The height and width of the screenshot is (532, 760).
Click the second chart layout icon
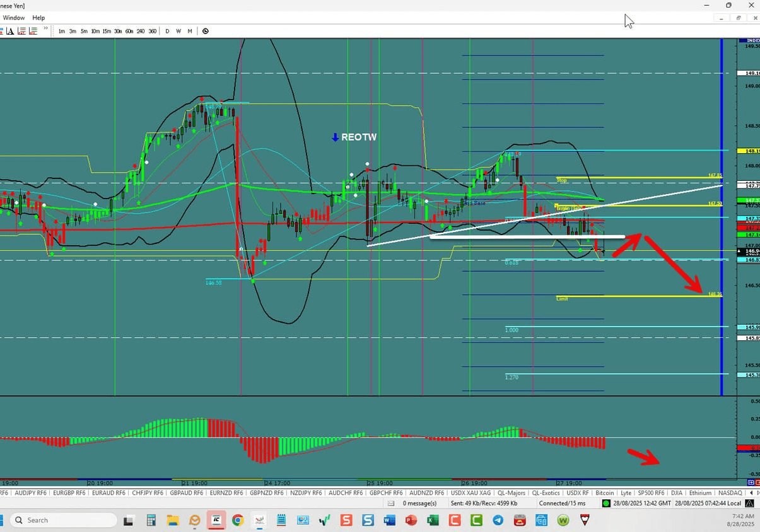[33, 30]
